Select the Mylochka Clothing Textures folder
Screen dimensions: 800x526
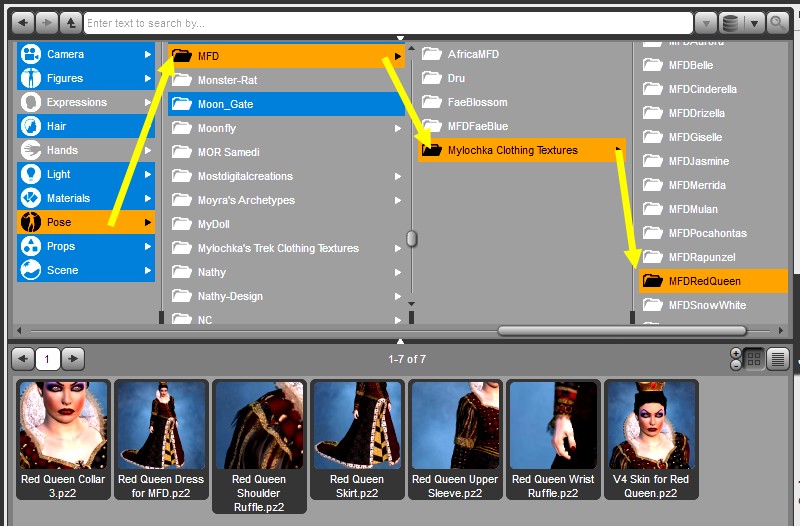tap(521, 150)
